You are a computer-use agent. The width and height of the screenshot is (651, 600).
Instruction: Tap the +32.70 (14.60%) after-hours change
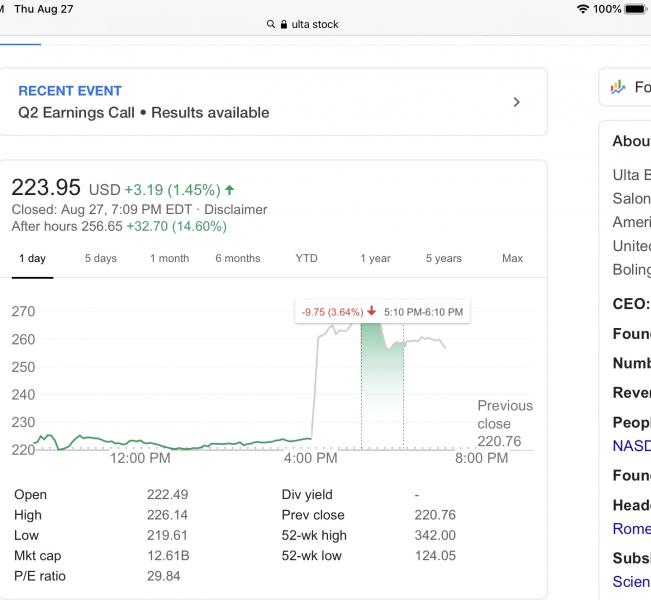click(x=176, y=226)
